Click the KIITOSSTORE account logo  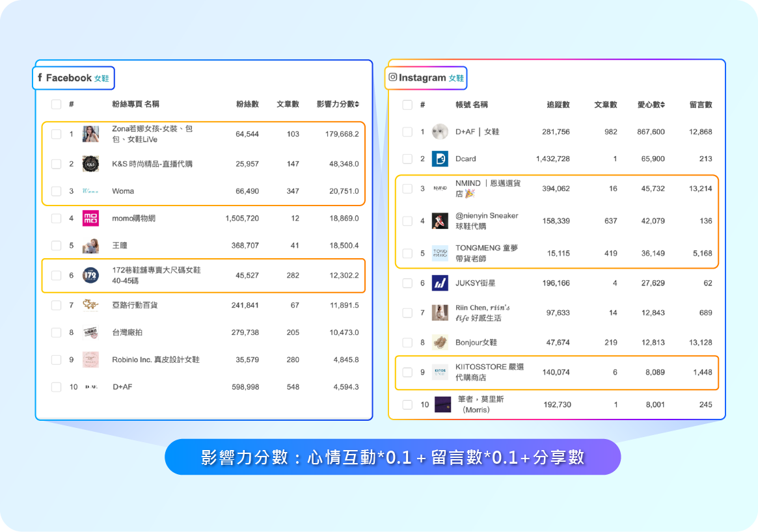(x=440, y=372)
